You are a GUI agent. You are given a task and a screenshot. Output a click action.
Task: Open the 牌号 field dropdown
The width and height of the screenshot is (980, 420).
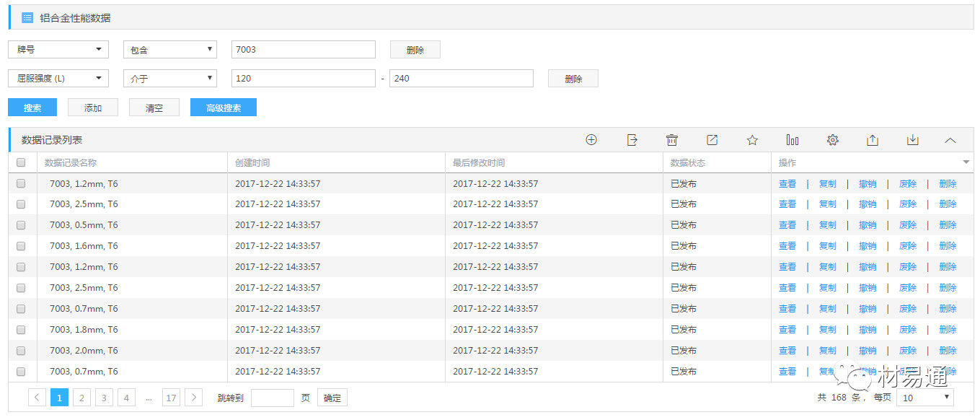[58, 49]
